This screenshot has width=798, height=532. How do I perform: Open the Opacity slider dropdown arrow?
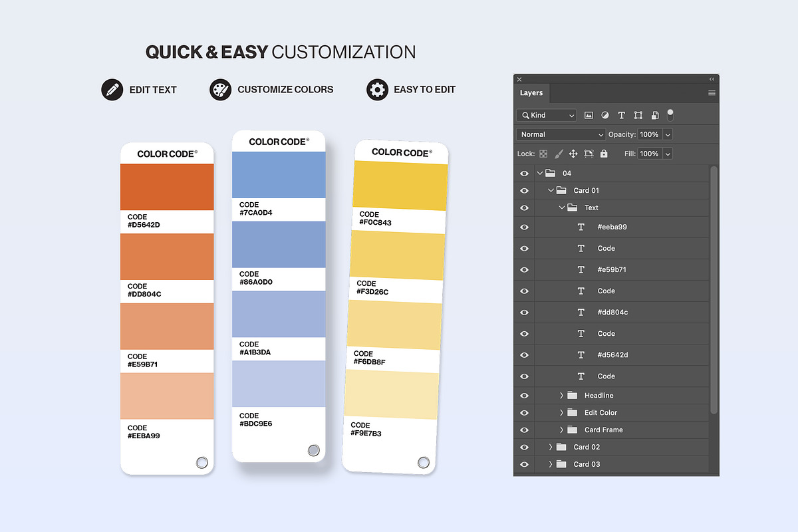click(668, 134)
